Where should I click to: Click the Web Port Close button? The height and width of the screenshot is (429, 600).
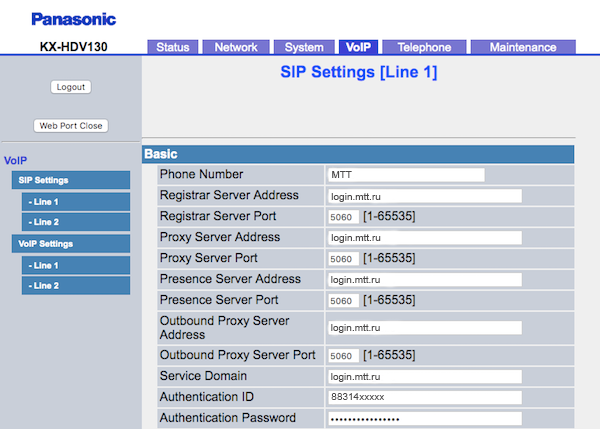tap(71, 126)
